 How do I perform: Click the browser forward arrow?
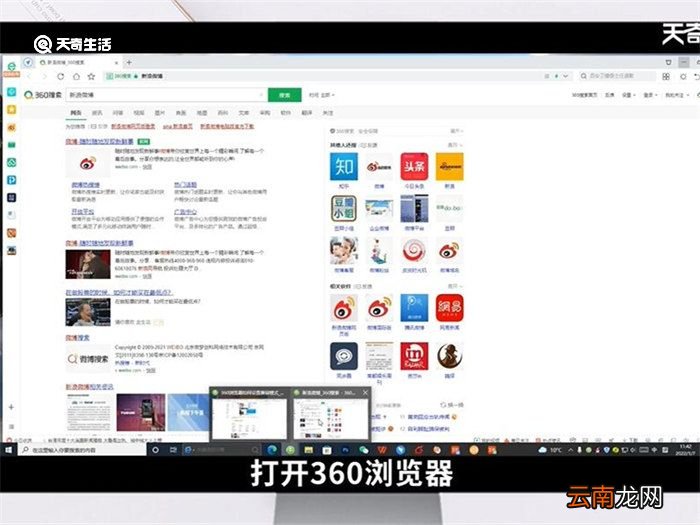pos(44,76)
